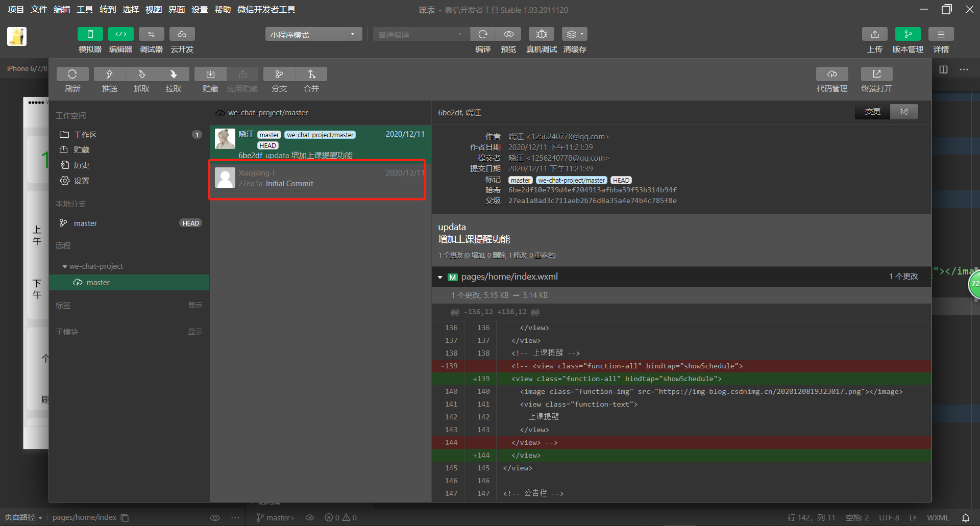Click 显示 next to 标签

[195, 305]
